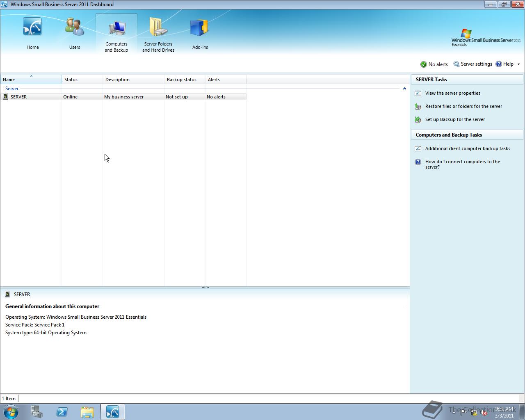
Task: Click the 'Not set up' backup status
Action: [177, 97]
